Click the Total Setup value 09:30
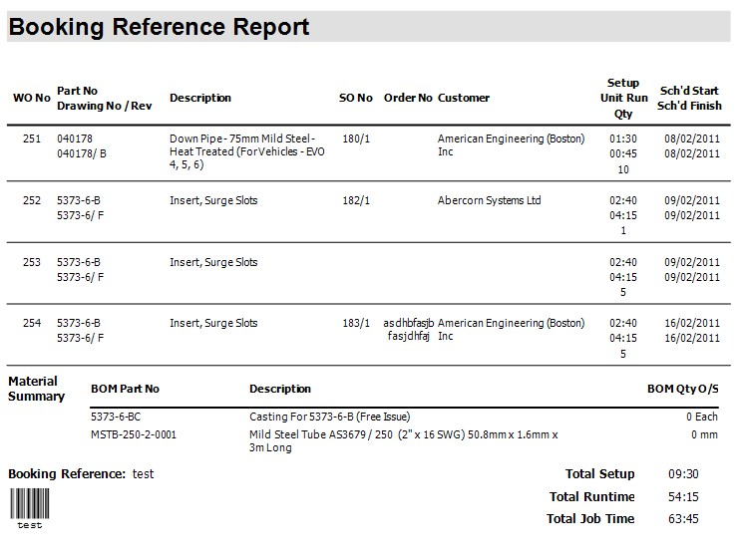This screenshot has width=740, height=560. click(x=683, y=474)
